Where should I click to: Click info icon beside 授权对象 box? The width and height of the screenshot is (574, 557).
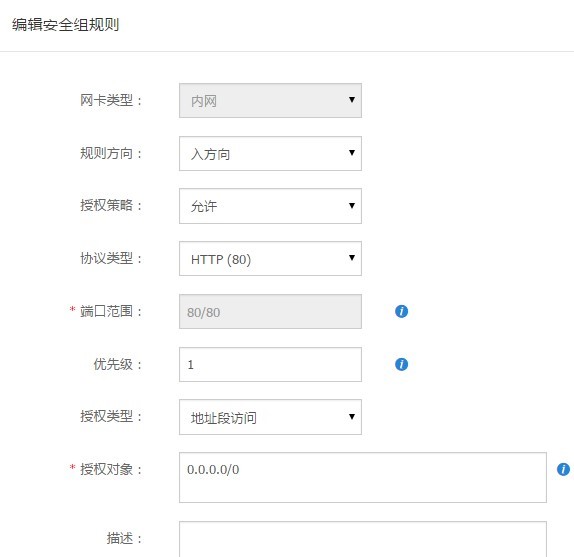pyautogui.click(x=563, y=469)
